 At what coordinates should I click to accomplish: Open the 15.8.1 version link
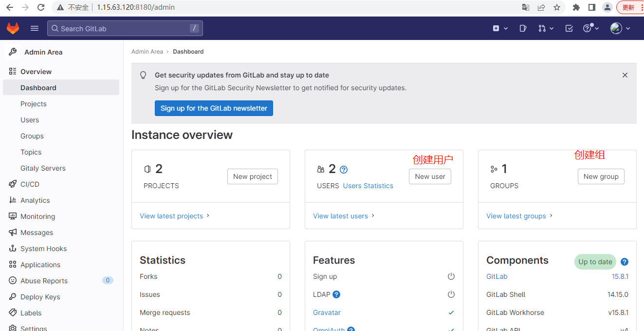[x=620, y=276]
